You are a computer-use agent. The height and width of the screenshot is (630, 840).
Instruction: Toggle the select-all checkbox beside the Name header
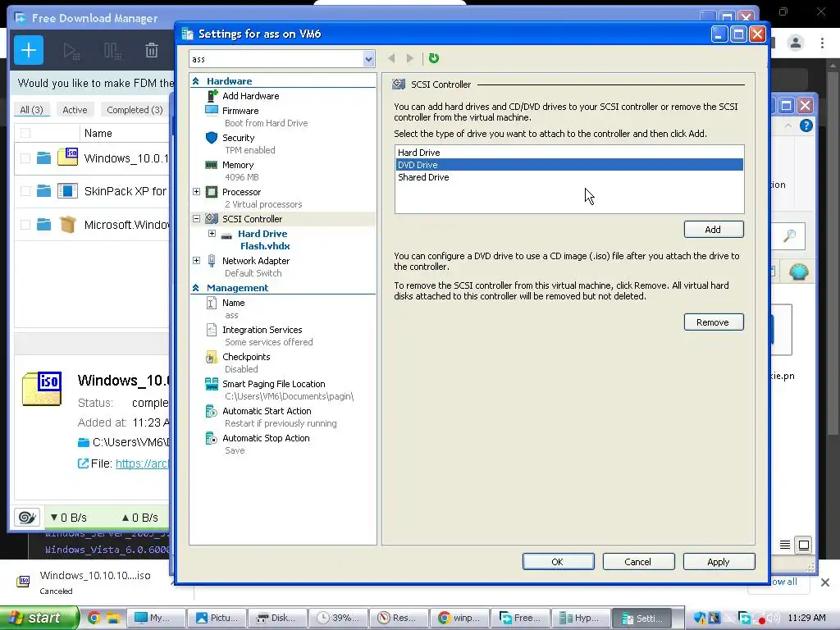25,133
